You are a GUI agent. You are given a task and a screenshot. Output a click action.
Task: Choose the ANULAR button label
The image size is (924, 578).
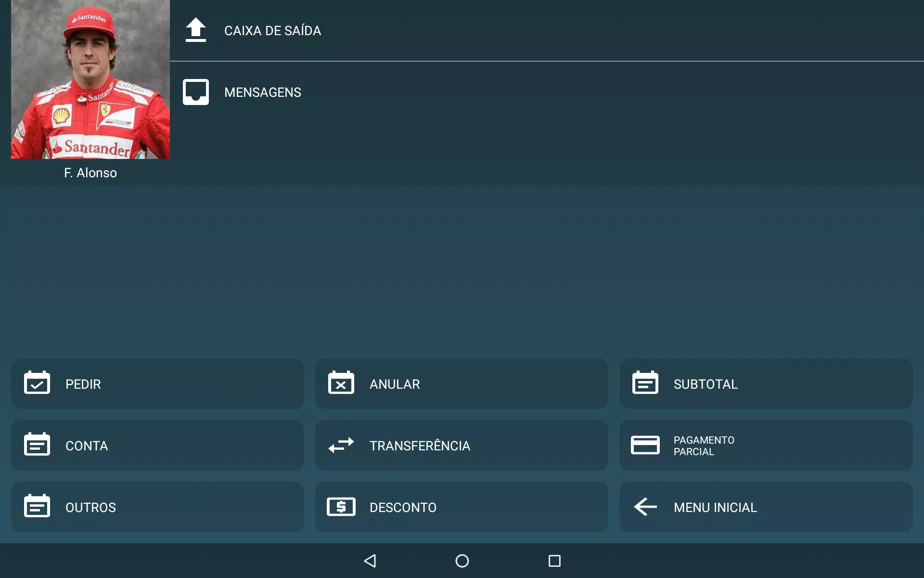[x=395, y=384]
